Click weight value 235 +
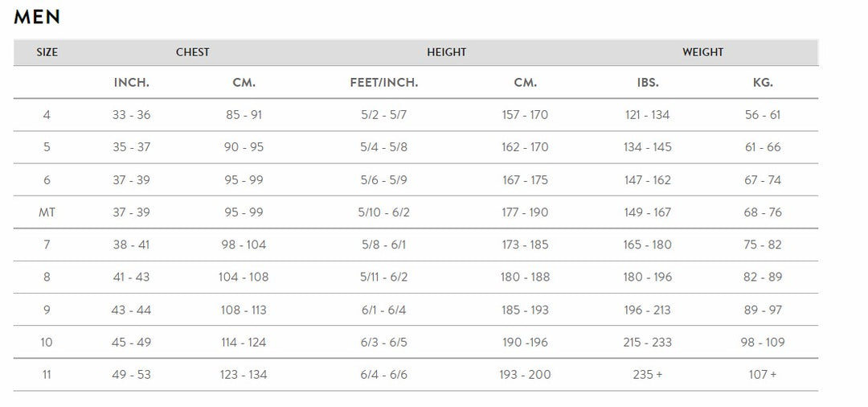868x407 pixels. (647, 375)
